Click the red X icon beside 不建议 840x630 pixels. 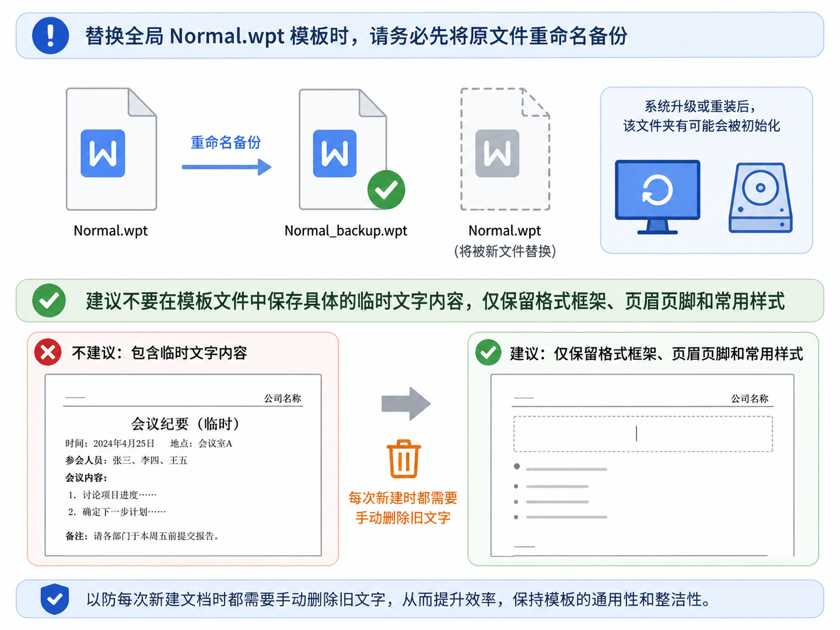(x=48, y=352)
